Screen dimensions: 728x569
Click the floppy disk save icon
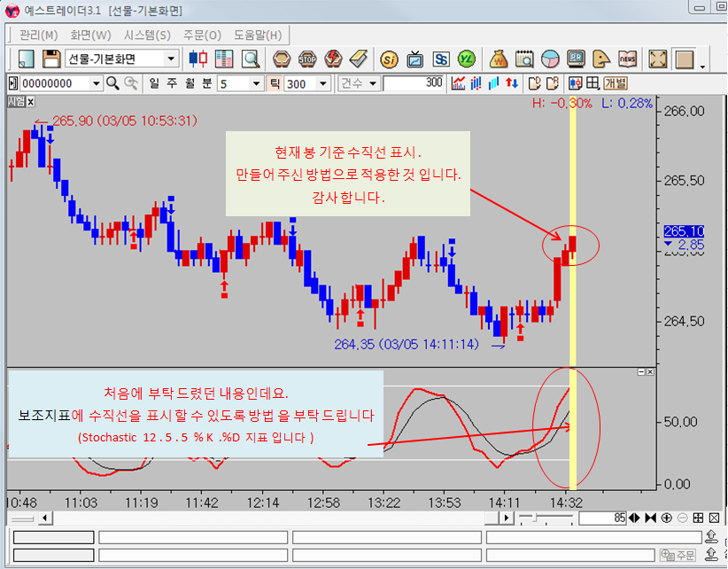coord(50,59)
